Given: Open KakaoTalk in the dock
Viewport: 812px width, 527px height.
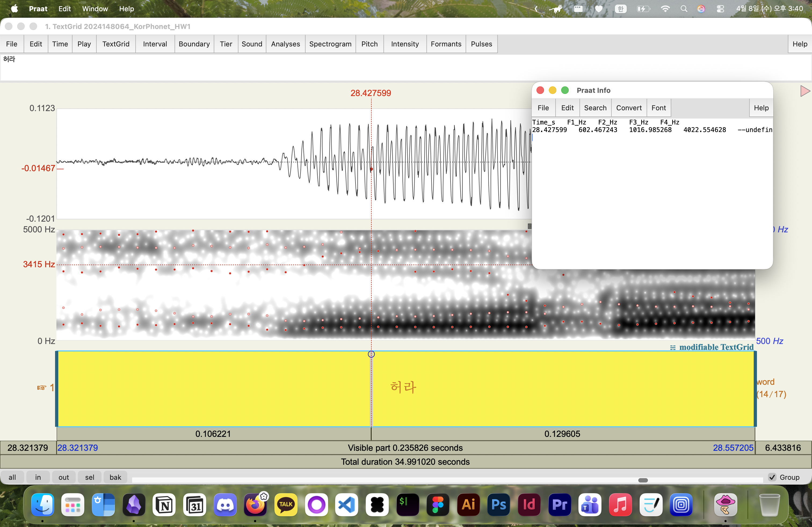Looking at the screenshot, I should 286,504.
